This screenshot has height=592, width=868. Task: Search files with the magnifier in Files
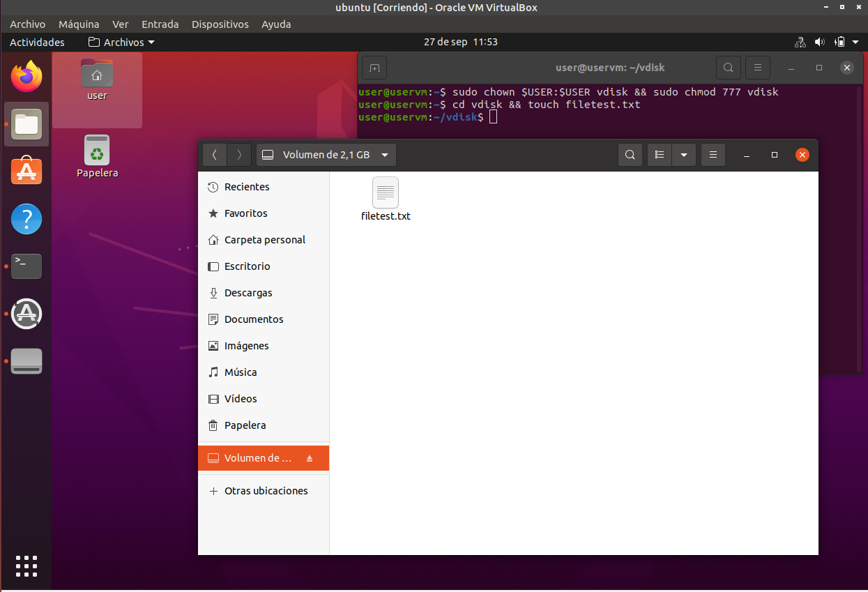(630, 155)
